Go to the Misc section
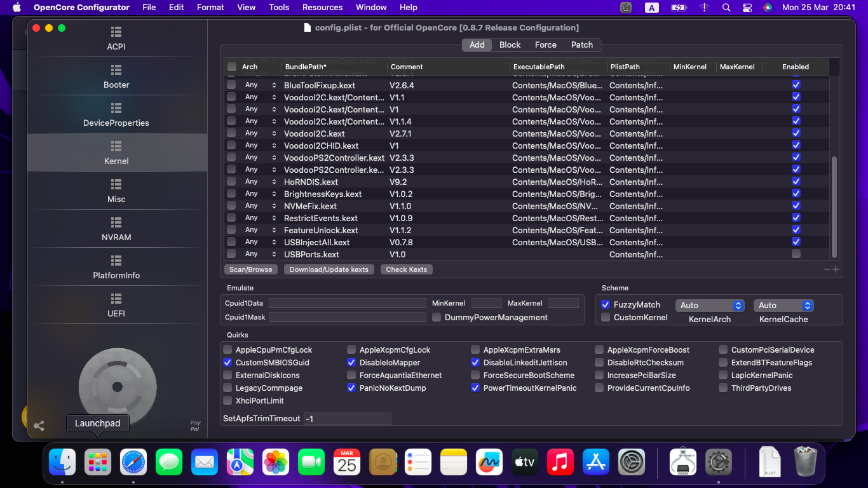This screenshot has height=488, width=868. pos(116,191)
